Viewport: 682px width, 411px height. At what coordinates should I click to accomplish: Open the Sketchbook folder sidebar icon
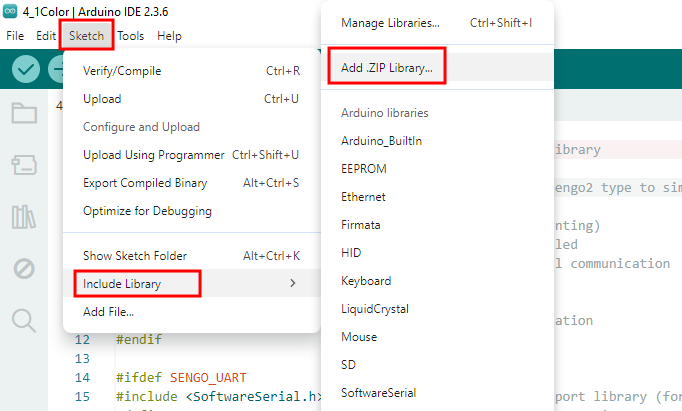pos(24,114)
